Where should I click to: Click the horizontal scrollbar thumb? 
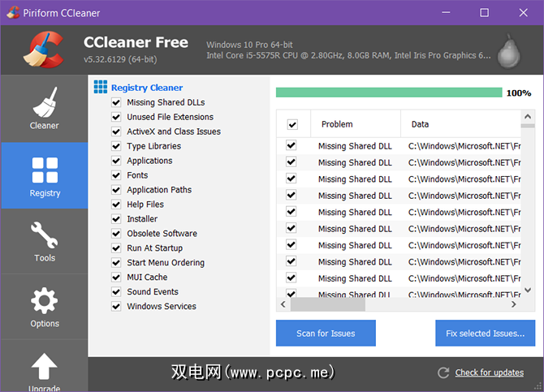pos(328,304)
